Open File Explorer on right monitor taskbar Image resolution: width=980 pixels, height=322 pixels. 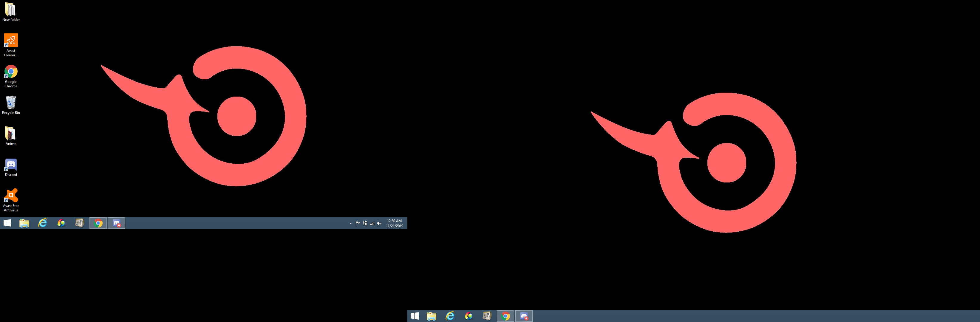click(x=432, y=316)
